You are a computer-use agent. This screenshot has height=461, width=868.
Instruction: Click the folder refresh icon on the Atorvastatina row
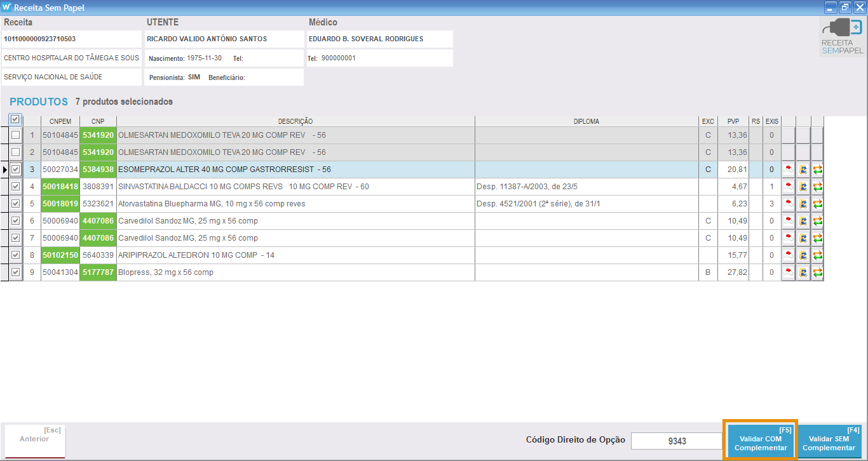point(803,204)
